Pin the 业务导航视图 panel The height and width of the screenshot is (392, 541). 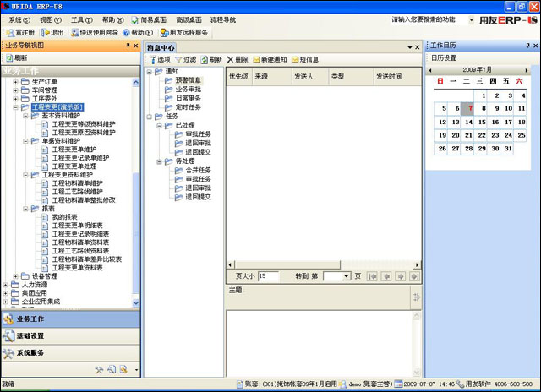pyautogui.click(x=128, y=46)
